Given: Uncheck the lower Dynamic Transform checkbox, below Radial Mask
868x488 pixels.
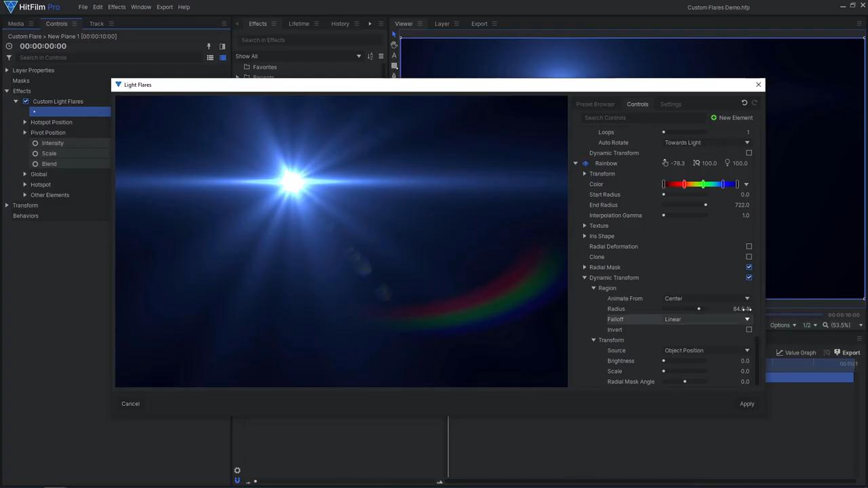Looking at the screenshot, I should (749, 278).
